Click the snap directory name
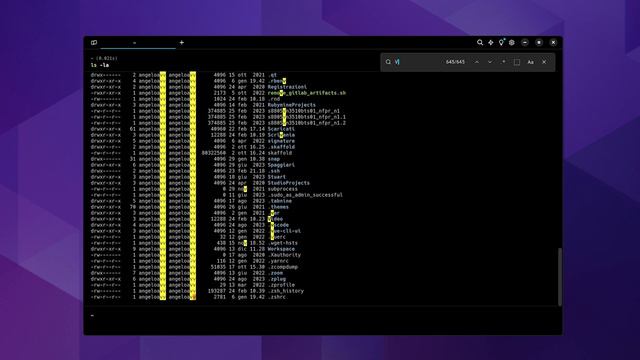Image resolution: width=640 pixels, height=360 pixels. click(x=274, y=159)
